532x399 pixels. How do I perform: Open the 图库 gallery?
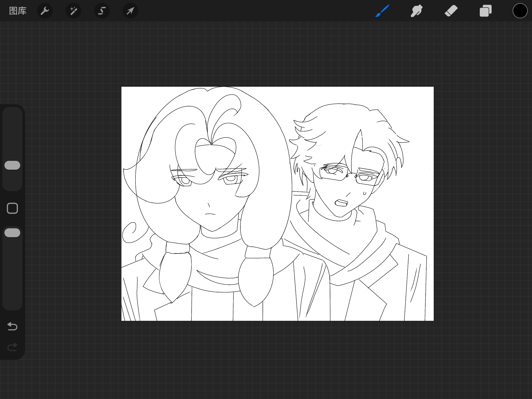pyautogui.click(x=18, y=11)
